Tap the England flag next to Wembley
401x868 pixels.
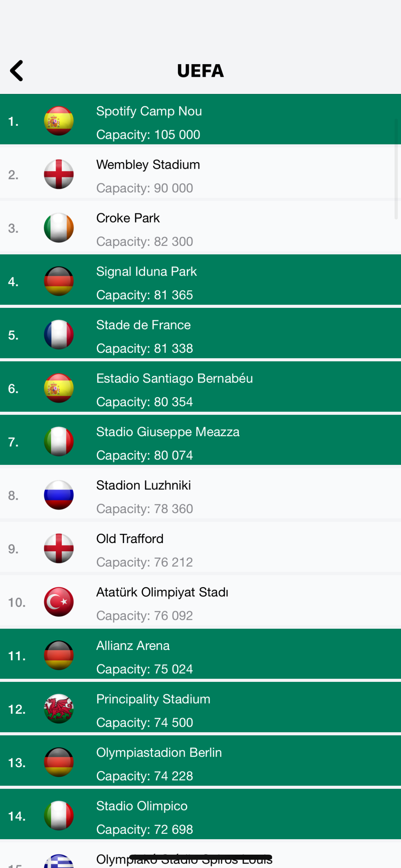tap(59, 174)
